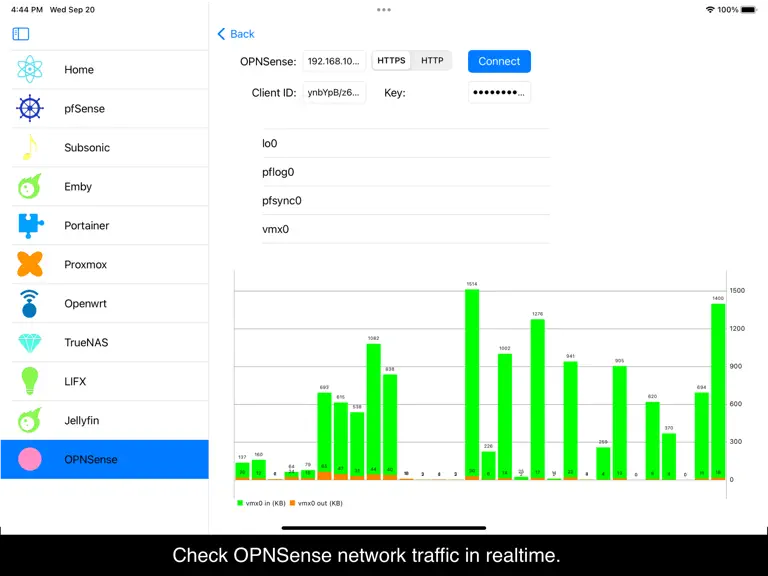Choose the Portainer label in the sidebar
This screenshot has width=768, height=576.
click(87, 226)
